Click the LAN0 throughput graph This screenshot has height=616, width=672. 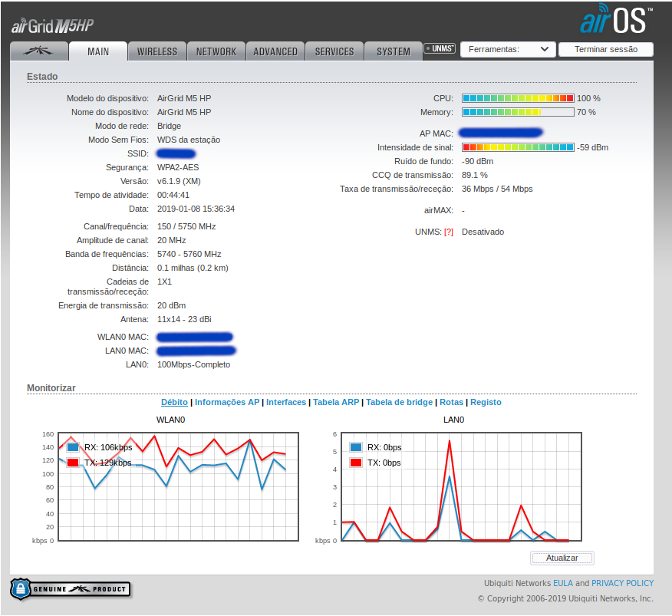[x=461, y=486]
